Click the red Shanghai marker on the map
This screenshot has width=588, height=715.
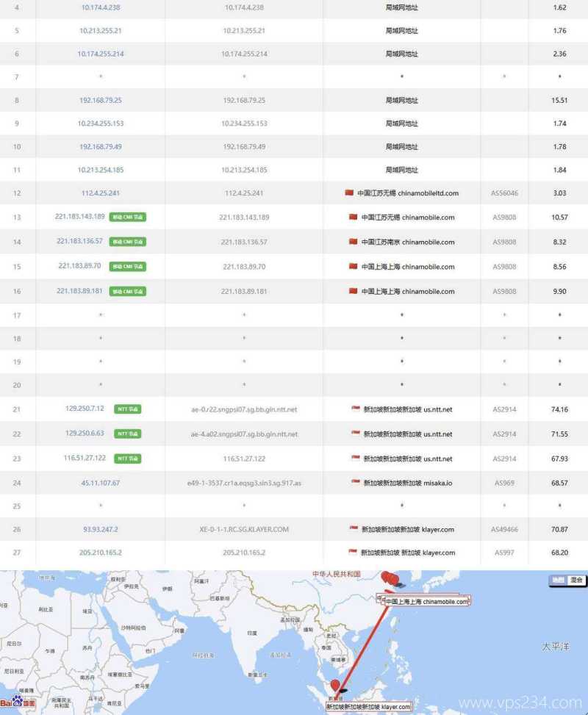pyautogui.click(x=390, y=580)
